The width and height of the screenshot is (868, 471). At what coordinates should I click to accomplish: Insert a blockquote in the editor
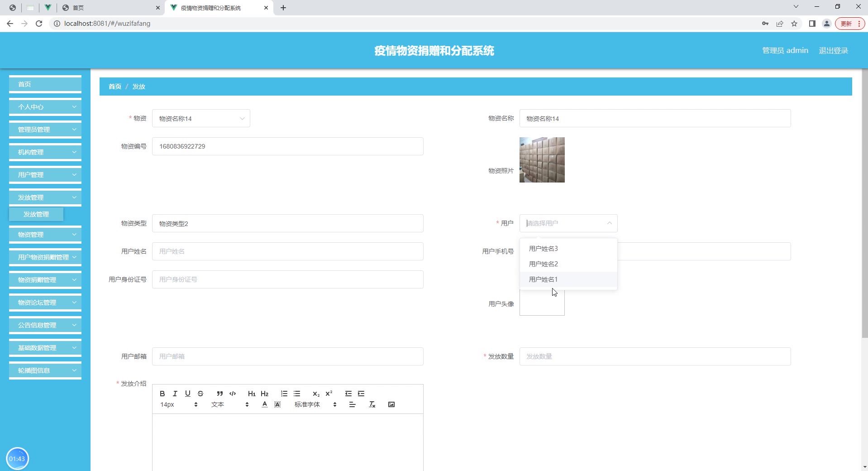220,394
